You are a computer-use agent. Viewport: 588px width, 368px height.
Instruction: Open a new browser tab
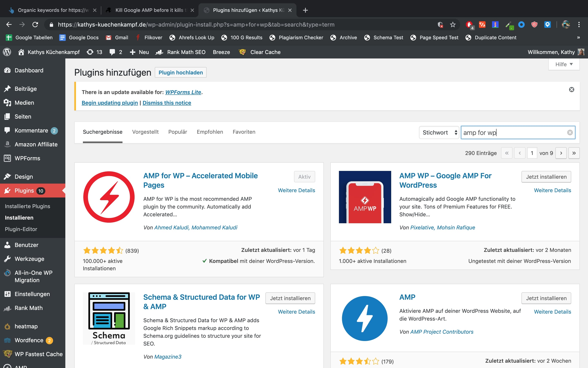(305, 10)
